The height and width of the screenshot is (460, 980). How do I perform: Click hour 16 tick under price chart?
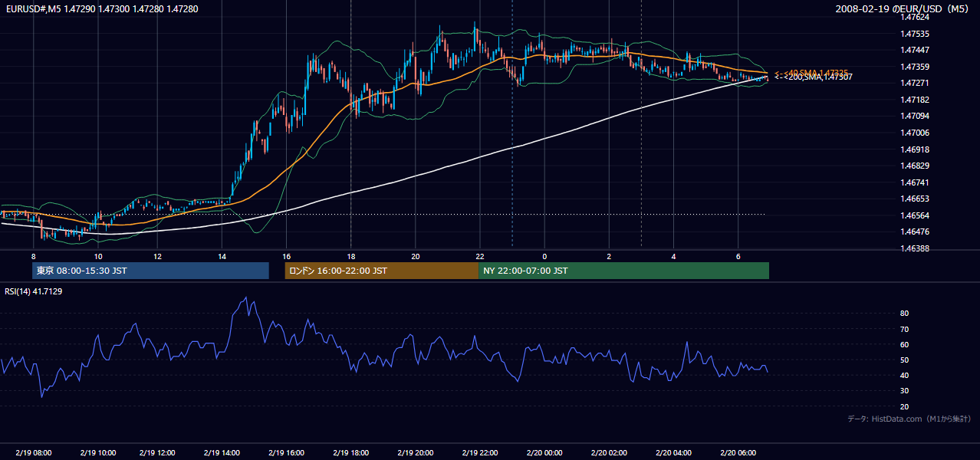[286, 256]
